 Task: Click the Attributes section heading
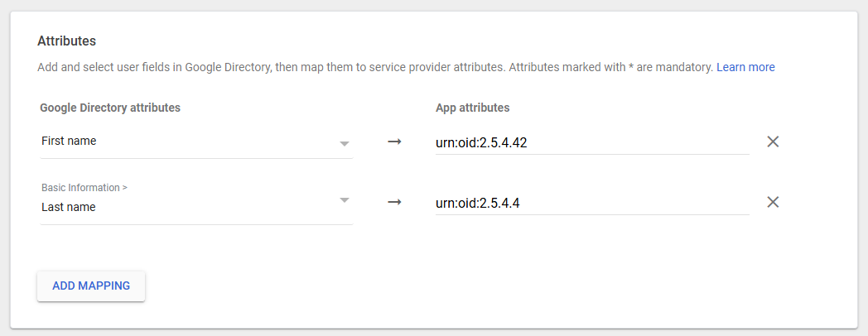click(x=67, y=40)
